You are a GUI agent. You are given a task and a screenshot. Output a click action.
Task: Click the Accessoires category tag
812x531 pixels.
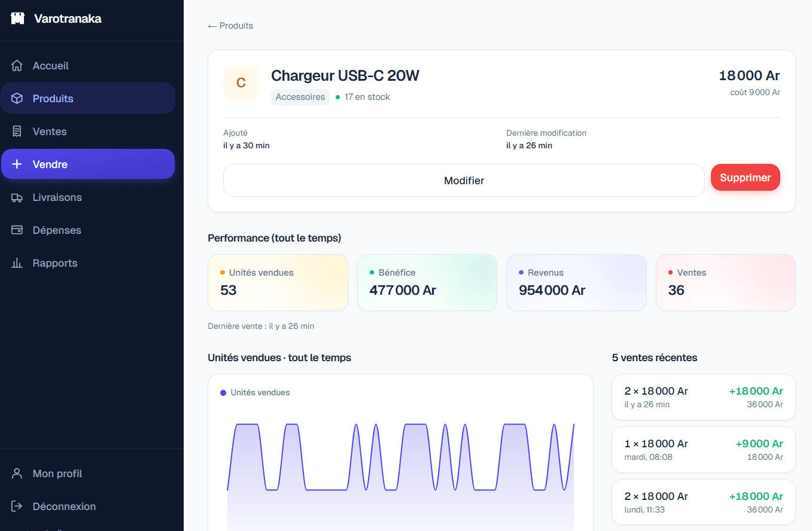300,97
